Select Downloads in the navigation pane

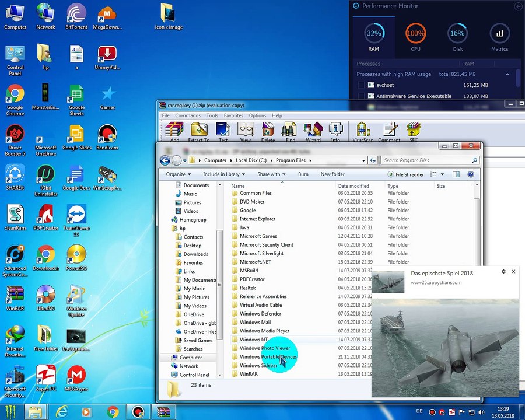195,254
